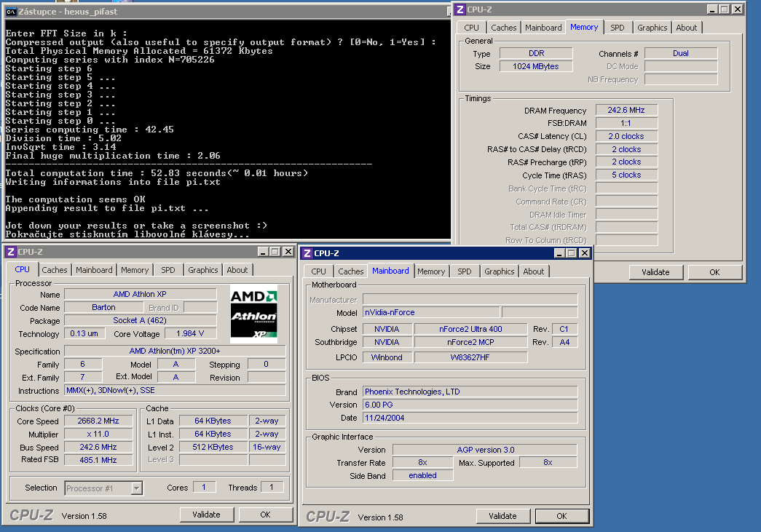Click OK in the Memory window
This screenshot has height=532, width=761.
(x=715, y=272)
